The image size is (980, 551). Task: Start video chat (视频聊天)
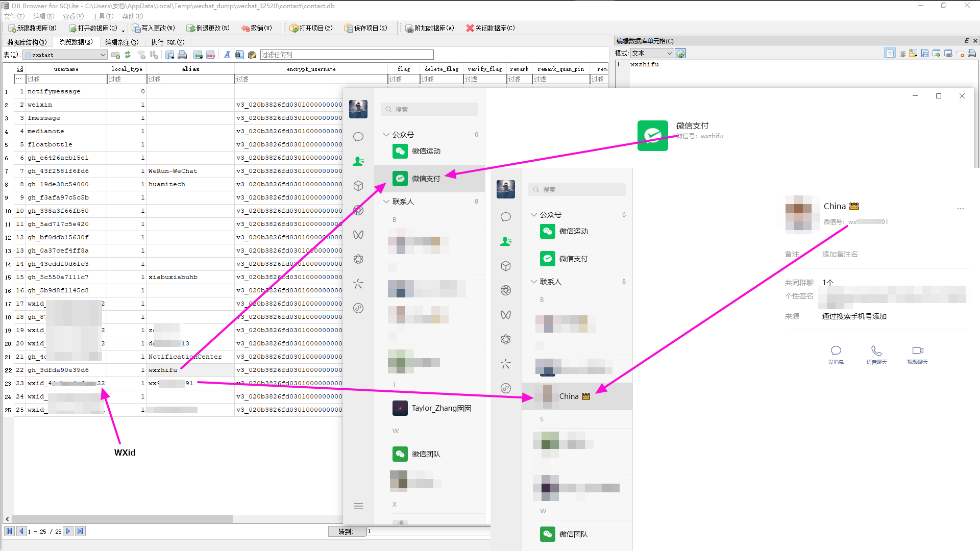pyautogui.click(x=917, y=355)
